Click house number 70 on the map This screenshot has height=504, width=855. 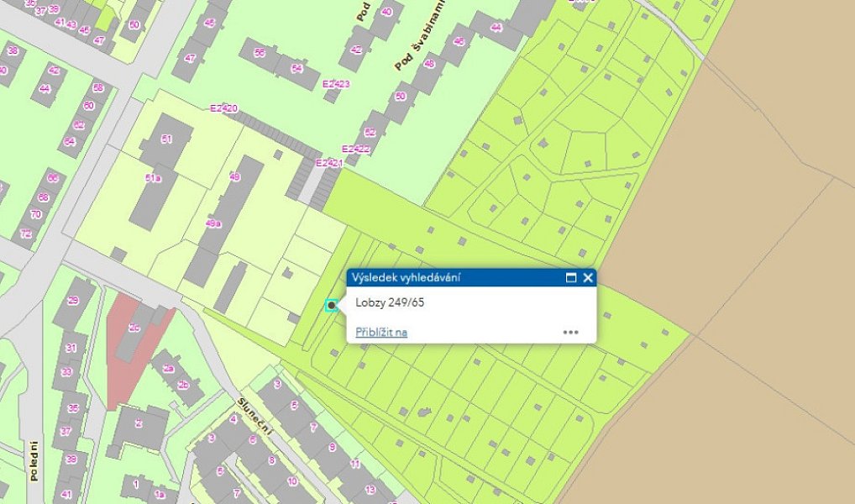[x=35, y=214]
